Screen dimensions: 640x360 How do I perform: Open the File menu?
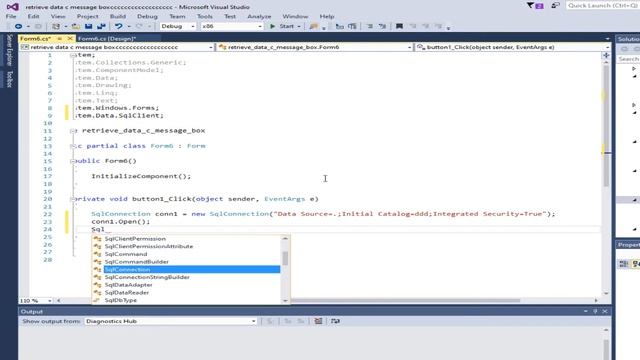(x=11, y=16)
